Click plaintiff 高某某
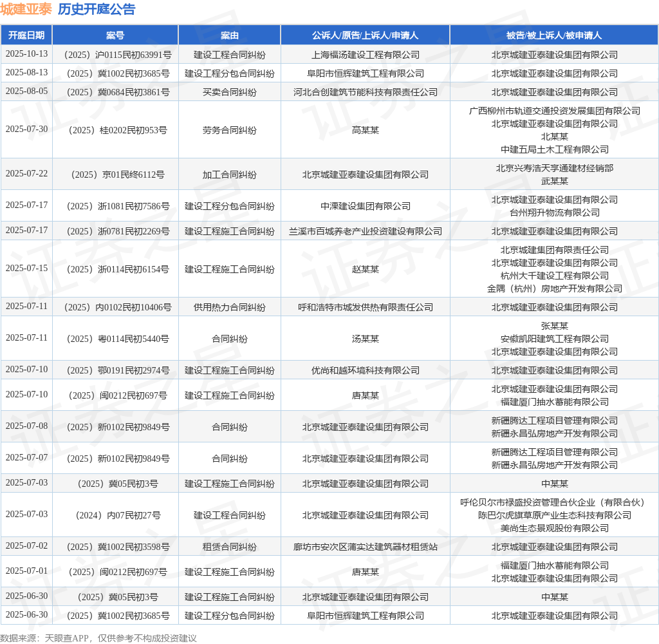Screen dimensions: 659x644 [x=366, y=130]
